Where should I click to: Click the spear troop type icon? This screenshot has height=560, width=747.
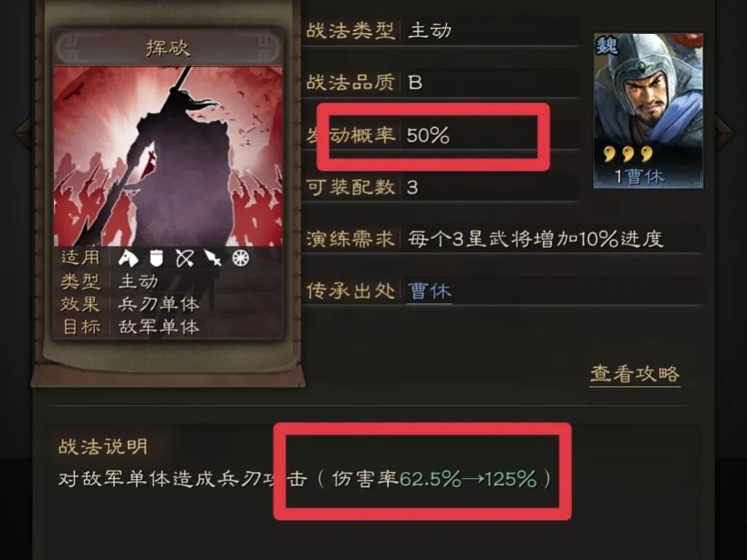pos(213,258)
